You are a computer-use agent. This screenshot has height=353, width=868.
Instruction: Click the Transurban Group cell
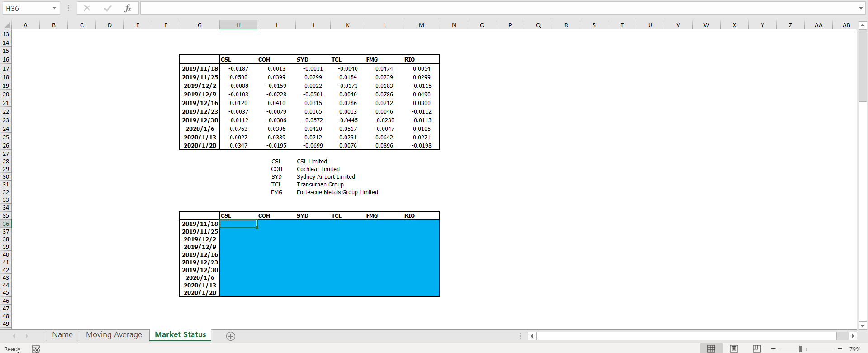coord(320,185)
